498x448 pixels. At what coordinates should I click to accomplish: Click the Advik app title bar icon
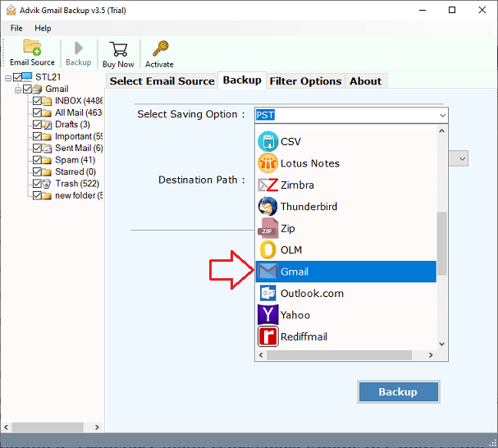[11, 10]
